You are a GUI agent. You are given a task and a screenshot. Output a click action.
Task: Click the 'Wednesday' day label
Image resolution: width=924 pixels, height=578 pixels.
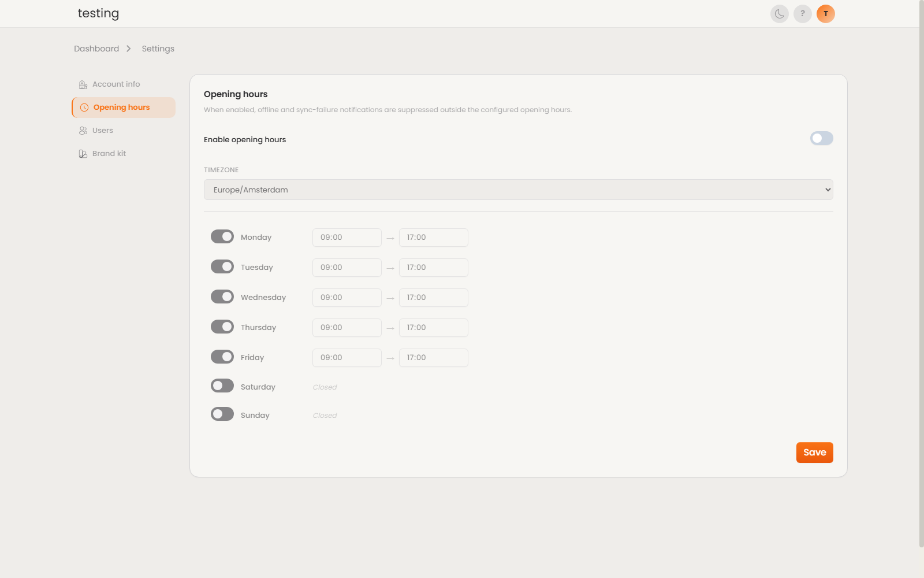tap(263, 298)
